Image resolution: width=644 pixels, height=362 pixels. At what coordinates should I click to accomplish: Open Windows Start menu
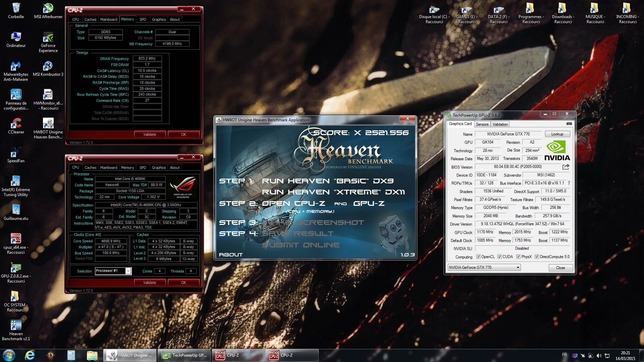(9, 355)
